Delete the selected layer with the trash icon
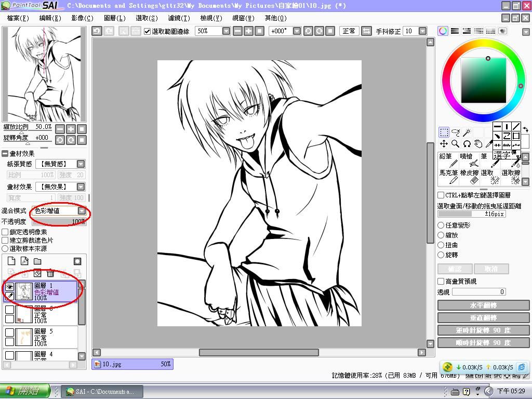The image size is (532, 399). click(50, 273)
